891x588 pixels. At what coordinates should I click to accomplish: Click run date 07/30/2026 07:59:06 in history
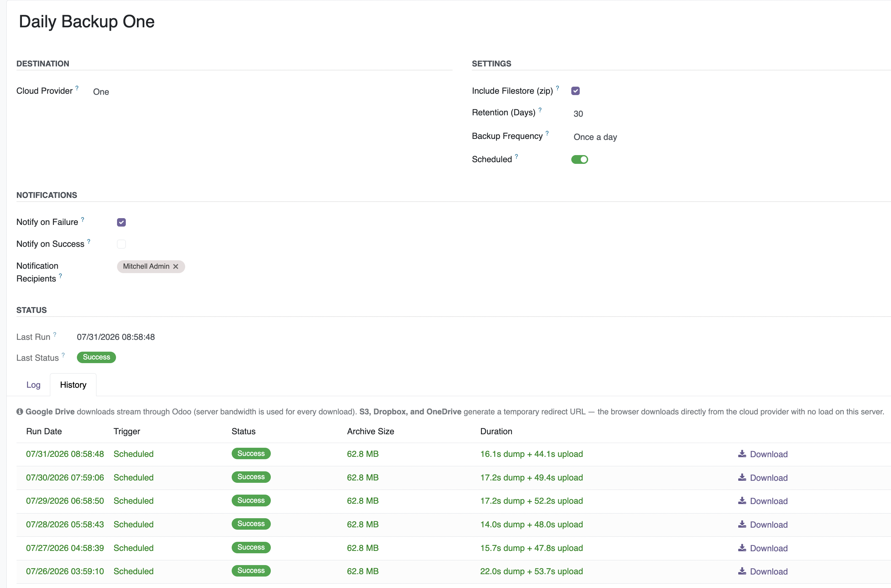tap(65, 477)
